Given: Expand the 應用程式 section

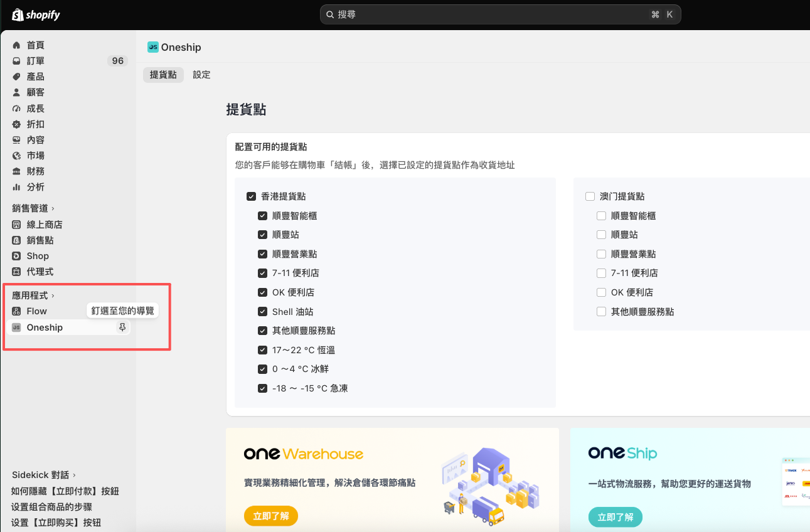Looking at the screenshot, I should pos(33,295).
